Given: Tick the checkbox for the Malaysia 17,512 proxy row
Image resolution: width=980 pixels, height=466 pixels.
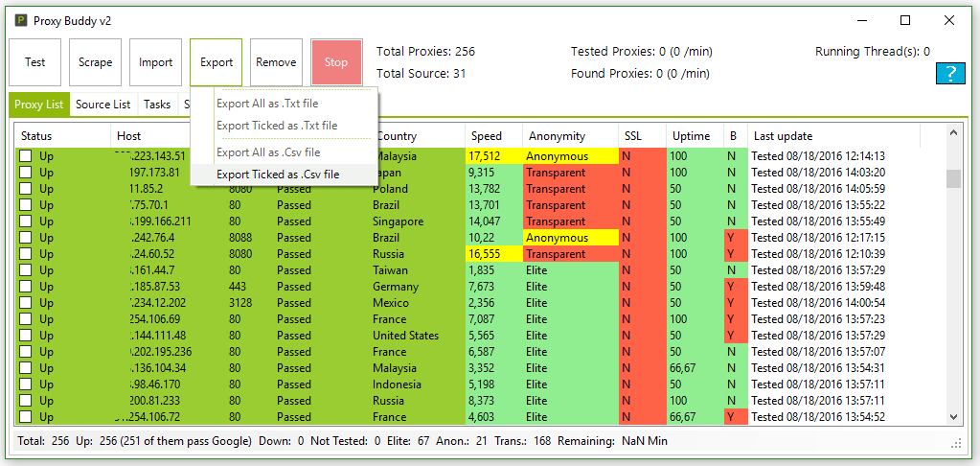Looking at the screenshot, I should [x=26, y=156].
